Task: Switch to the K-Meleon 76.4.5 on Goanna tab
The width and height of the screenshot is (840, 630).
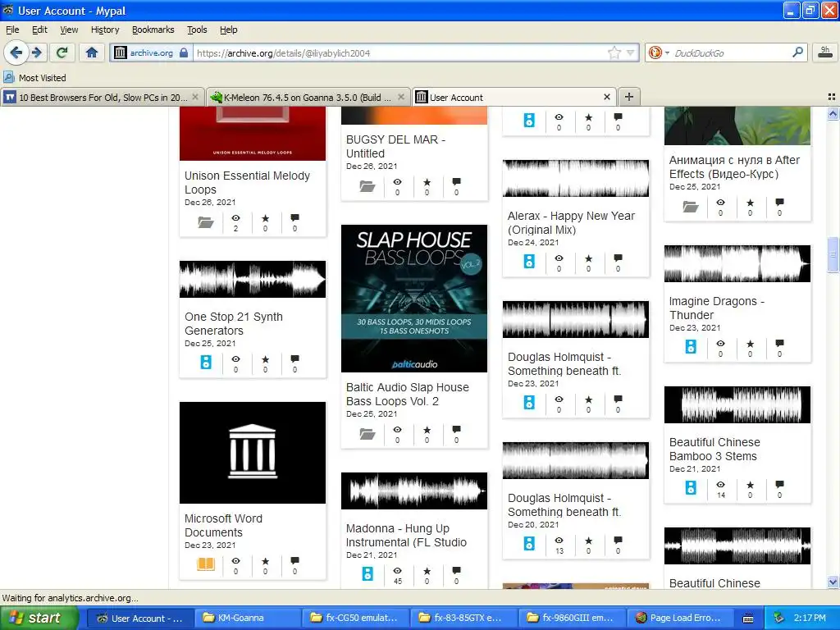Action: (308, 97)
